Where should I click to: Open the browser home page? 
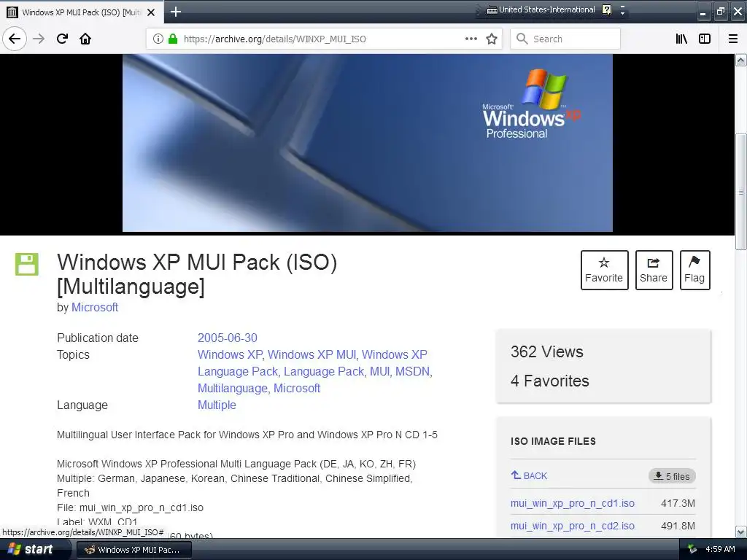click(x=85, y=39)
